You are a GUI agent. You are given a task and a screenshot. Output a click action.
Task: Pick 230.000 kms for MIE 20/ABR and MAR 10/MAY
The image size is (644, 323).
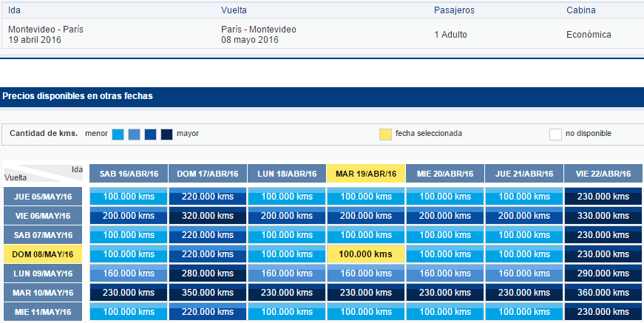[x=445, y=293]
